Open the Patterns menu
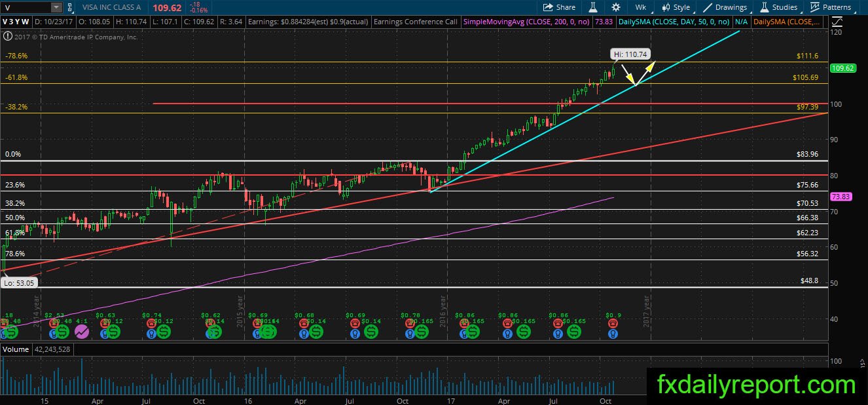 [x=831, y=7]
